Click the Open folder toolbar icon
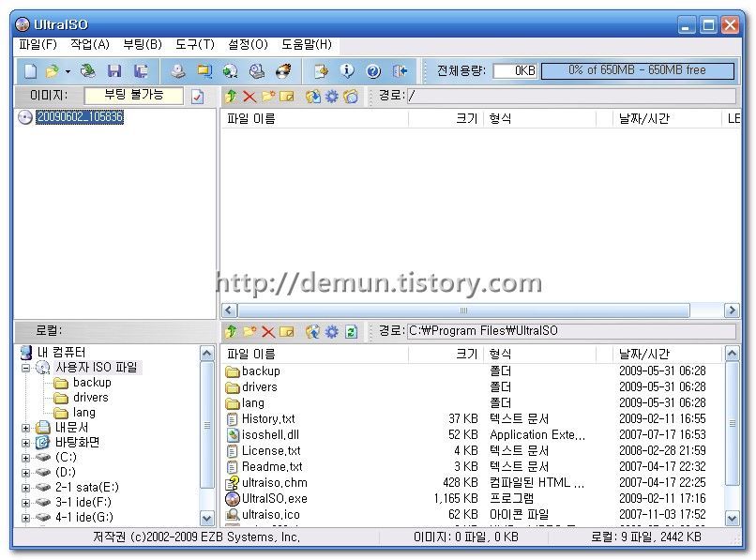 pos(53,70)
